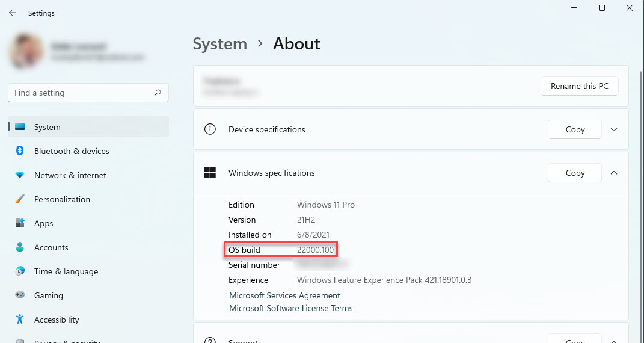Copy the Windows specifications
This screenshot has width=644, height=343.
[x=575, y=173]
